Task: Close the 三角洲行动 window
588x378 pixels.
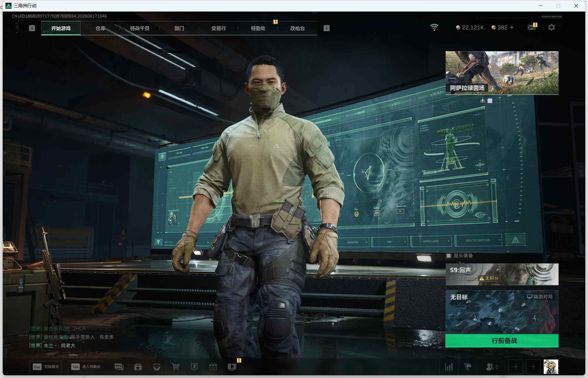Action: [576, 5]
